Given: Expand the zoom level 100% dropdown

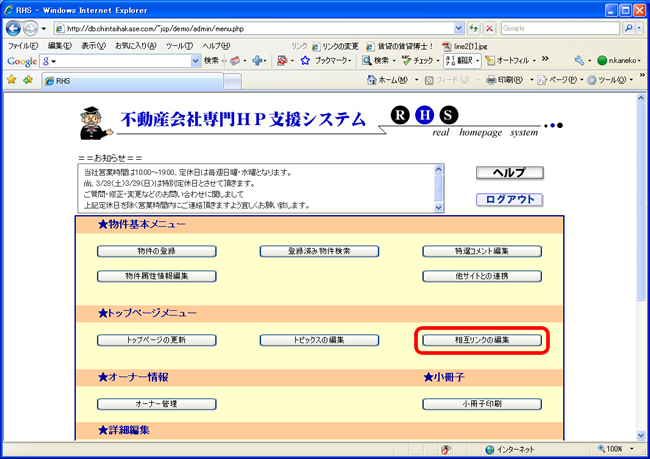Looking at the screenshot, I should 633,449.
